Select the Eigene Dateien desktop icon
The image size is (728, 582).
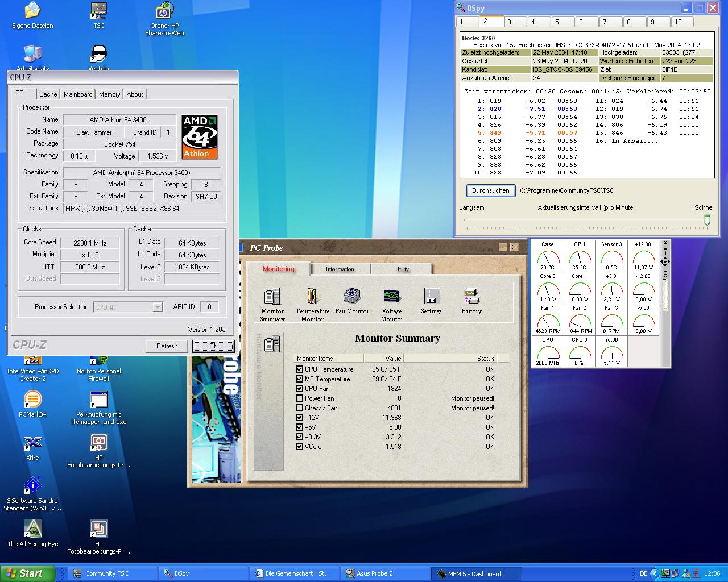tap(32, 15)
